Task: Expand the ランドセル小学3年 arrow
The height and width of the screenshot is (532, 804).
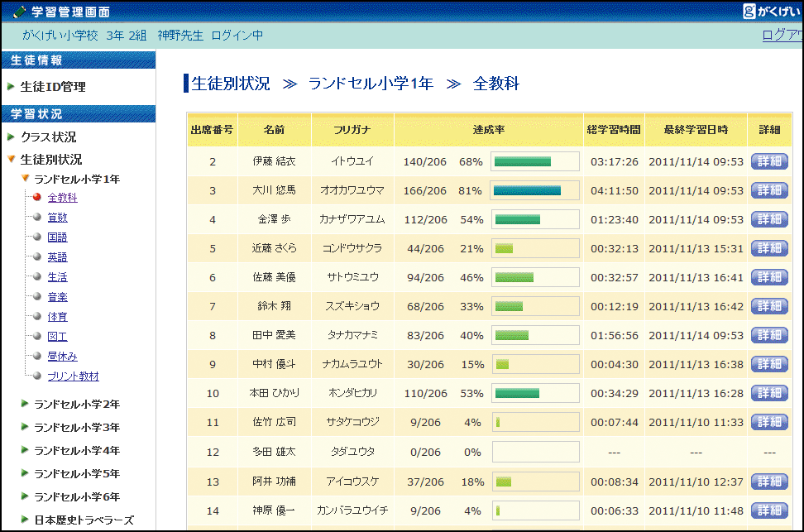Action: pyautogui.click(x=24, y=427)
